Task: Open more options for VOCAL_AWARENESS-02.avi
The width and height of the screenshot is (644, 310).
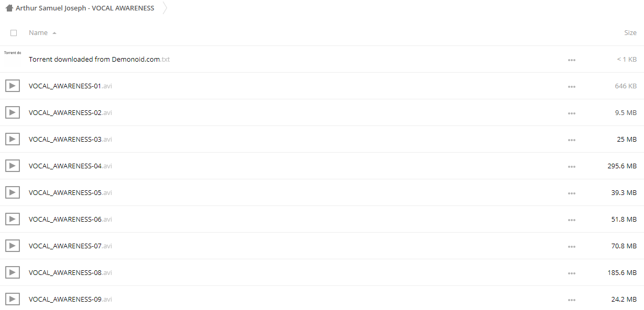Action: [x=572, y=113]
